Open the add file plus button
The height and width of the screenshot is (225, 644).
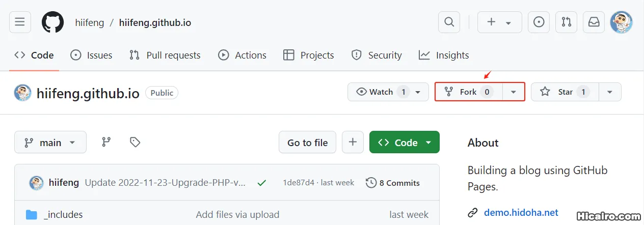pyautogui.click(x=353, y=143)
